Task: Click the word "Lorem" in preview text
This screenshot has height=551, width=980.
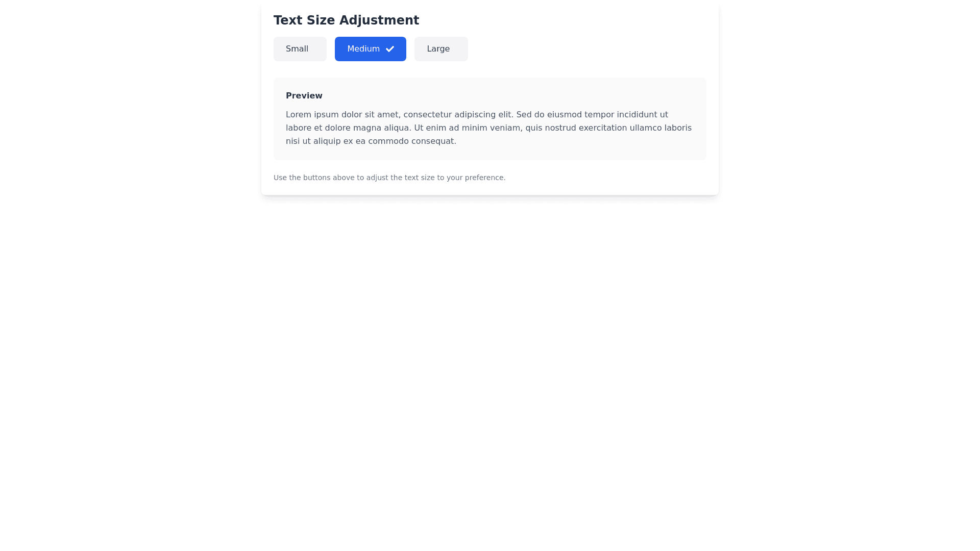Action: click(298, 115)
